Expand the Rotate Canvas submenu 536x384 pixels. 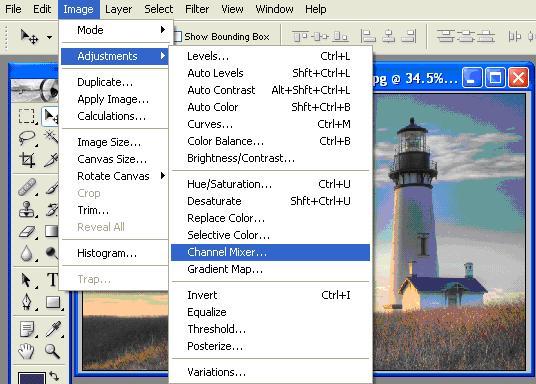(115, 176)
